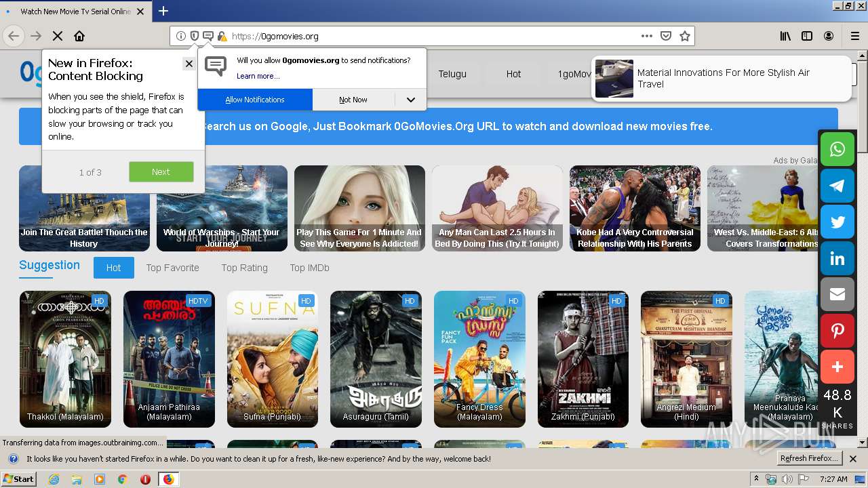The width and height of the screenshot is (868, 488).
Task: Open Kobe Controversial Relationship ad
Action: tap(635, 208)
